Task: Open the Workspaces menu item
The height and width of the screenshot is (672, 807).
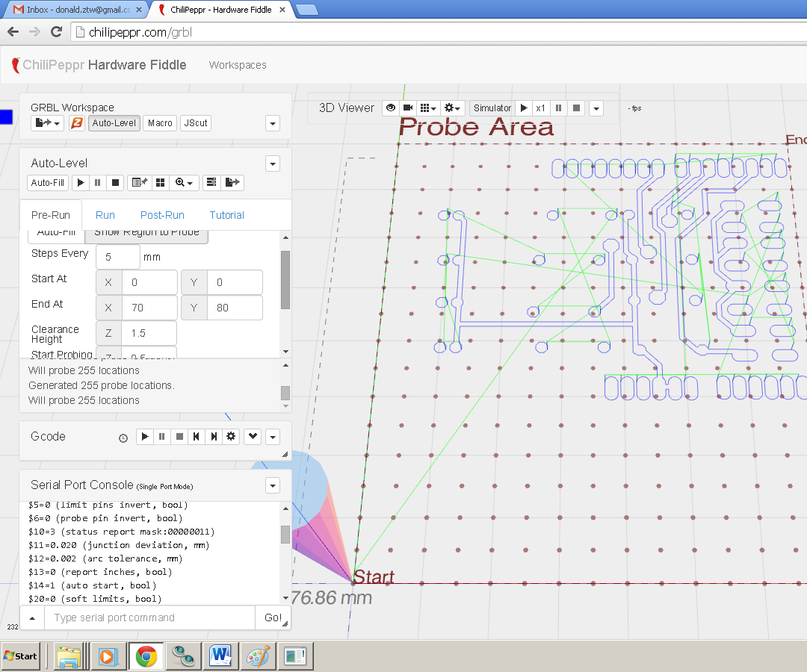Action: coord(237,65)
